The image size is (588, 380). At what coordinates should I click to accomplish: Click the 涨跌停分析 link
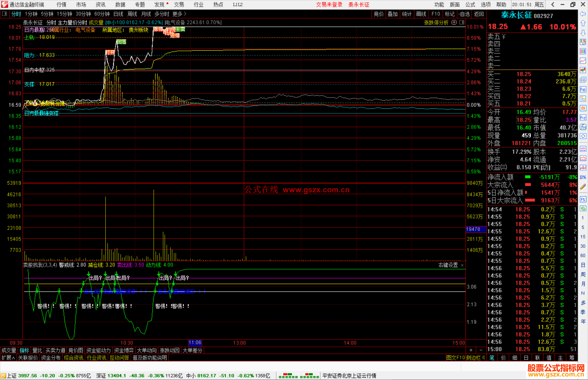tap(436, 23)
